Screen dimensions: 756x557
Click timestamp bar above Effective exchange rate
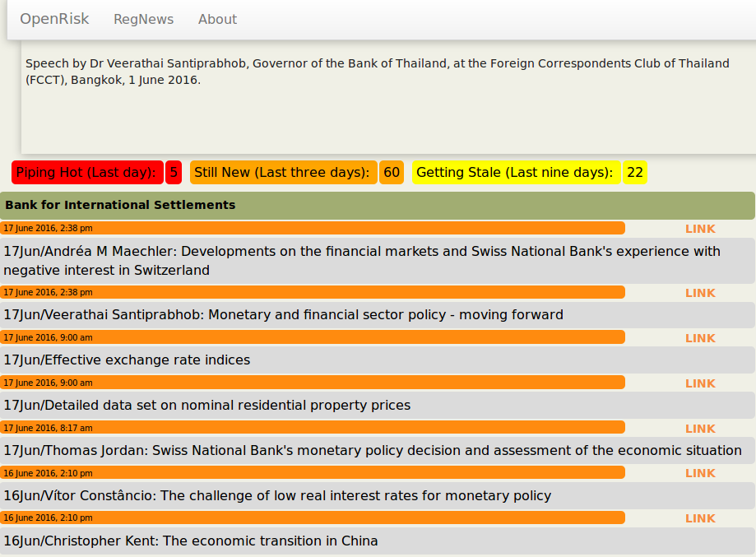(x=313, y=337)
